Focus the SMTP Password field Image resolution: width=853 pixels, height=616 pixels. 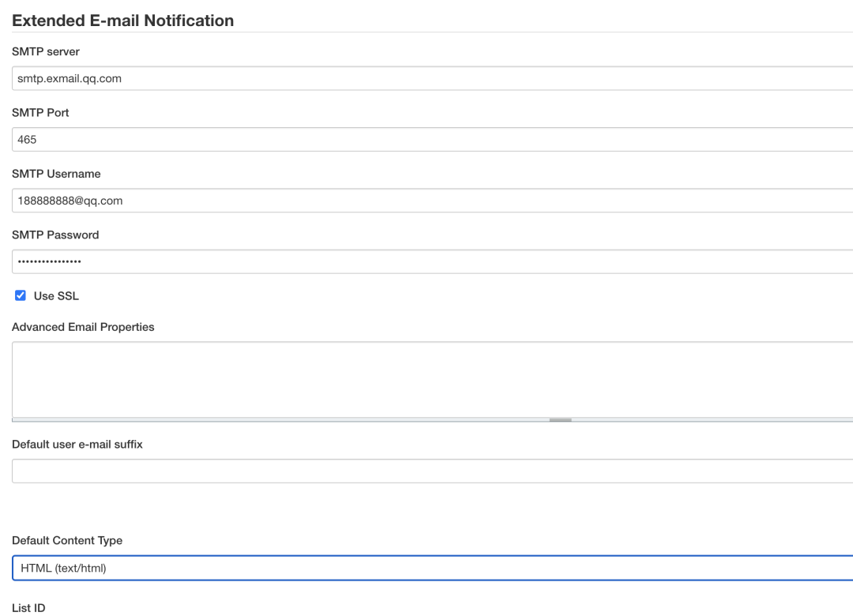pyautogui.click(x=432, y=261)
